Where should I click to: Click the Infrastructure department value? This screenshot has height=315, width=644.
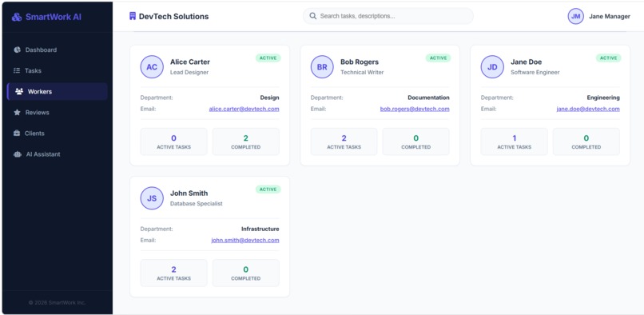tap(260, 229)
